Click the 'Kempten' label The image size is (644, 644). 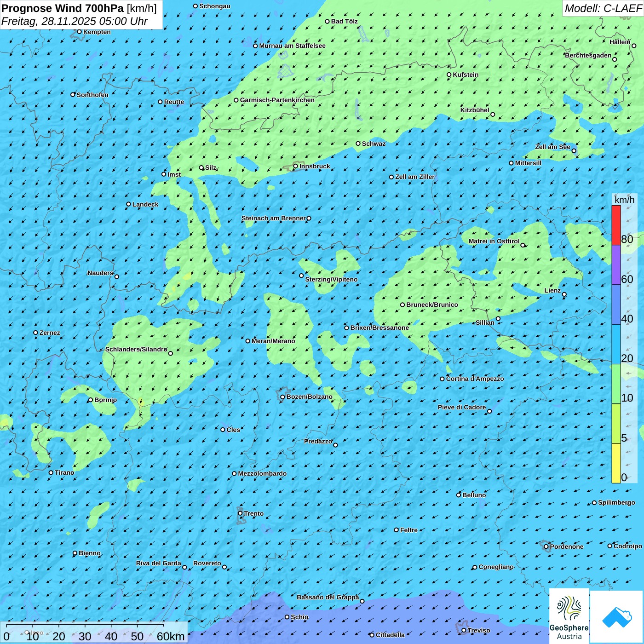coord(97,32)
